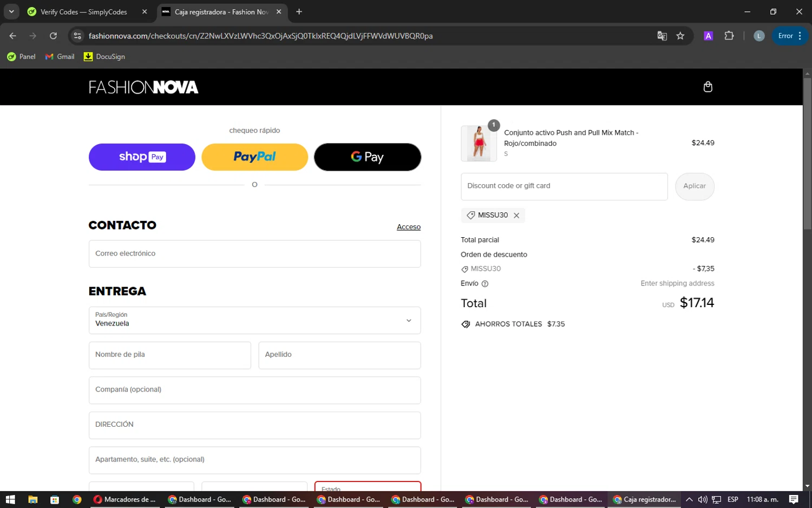The image size is (812, 508).
Task: Focus the Nombre de pila field
Action: pyautogui.click(x=170, y=355)
